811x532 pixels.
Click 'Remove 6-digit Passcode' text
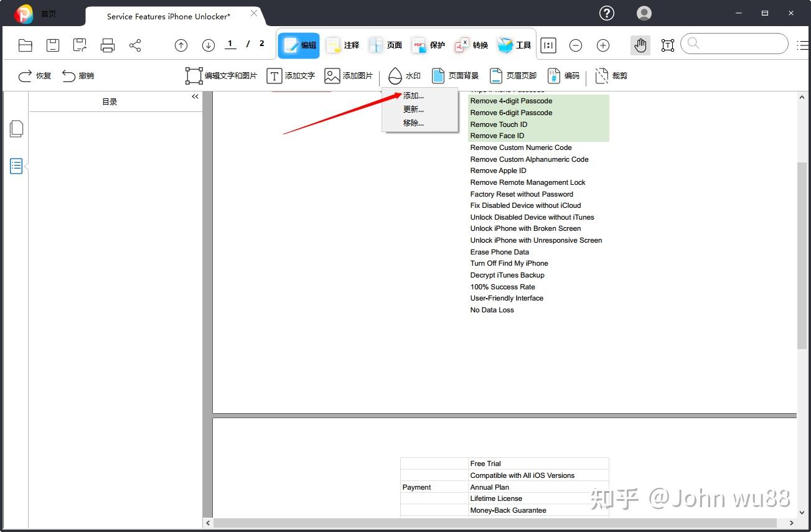(511, 113)
